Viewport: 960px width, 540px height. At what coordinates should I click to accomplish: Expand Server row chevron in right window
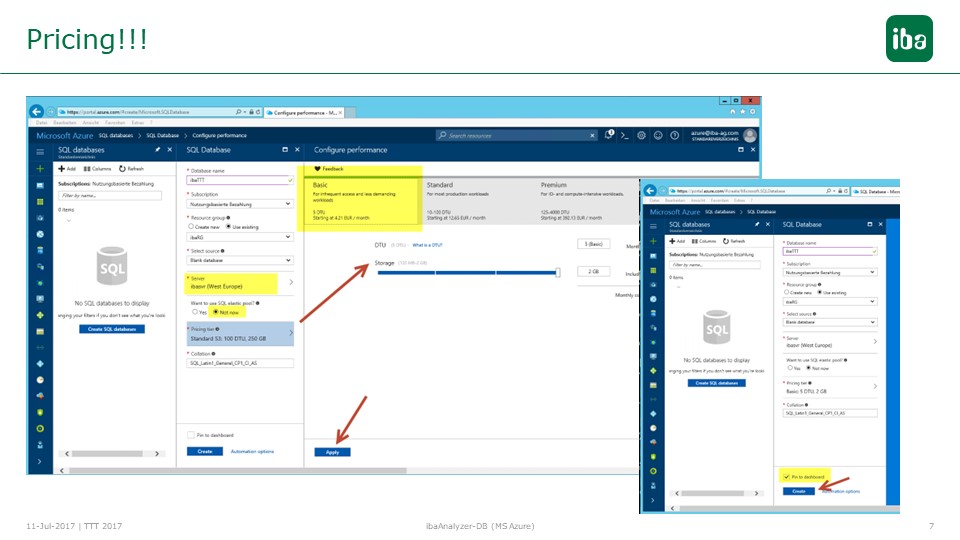(x=875, y=342)
